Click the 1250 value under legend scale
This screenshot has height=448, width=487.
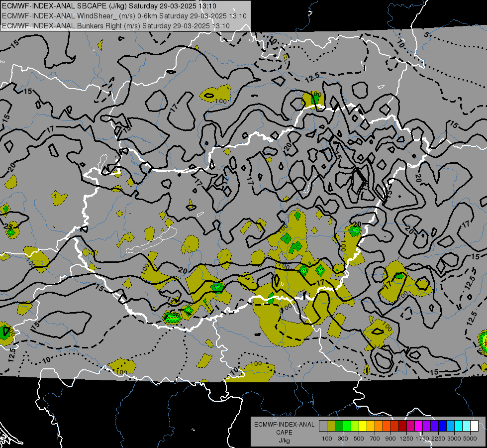406,439
